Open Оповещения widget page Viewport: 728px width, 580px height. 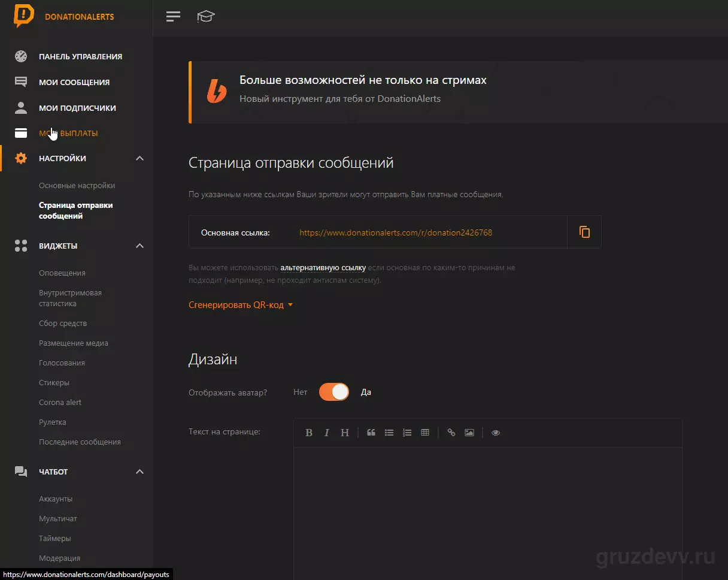(x=62, y=273)
